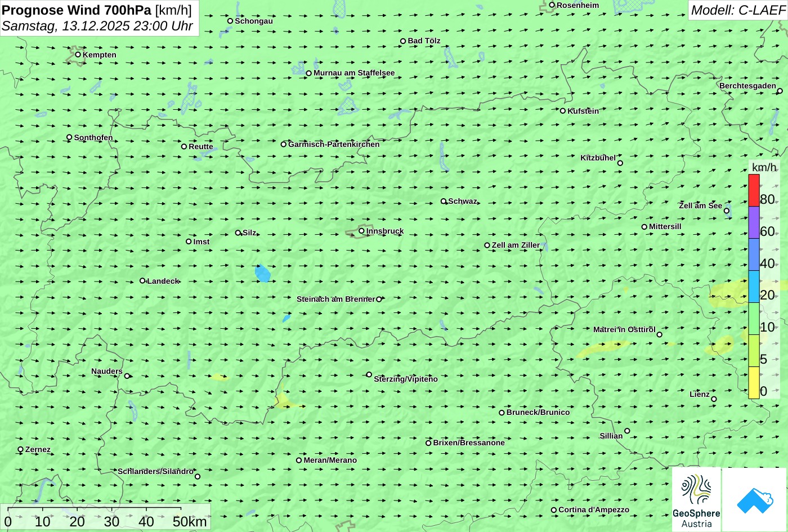Click the 'Prognose Wind 700hPa' title text
The image size is (788, 532).
point(77,10)
